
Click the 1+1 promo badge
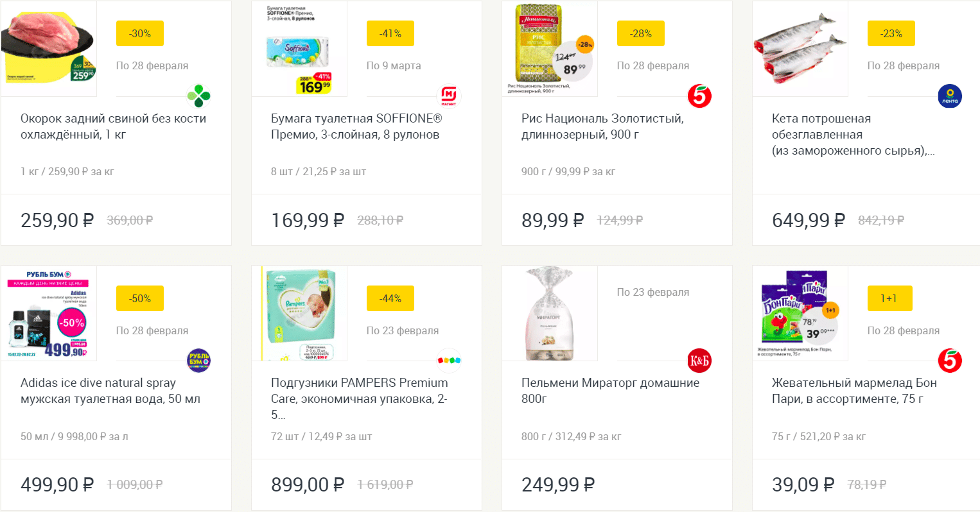889,298
